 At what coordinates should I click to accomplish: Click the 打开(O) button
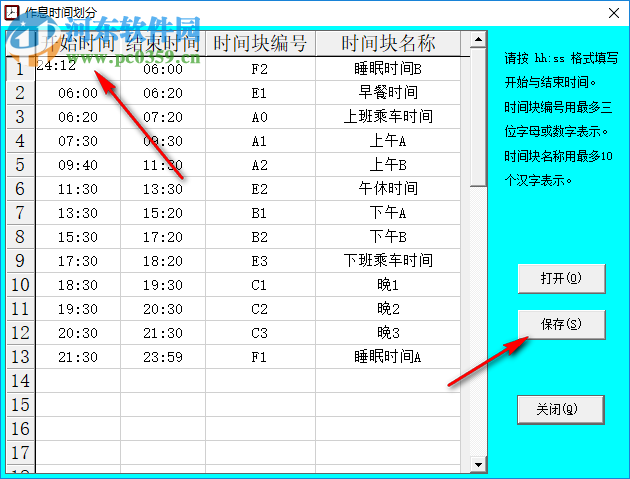pos(561,278)
